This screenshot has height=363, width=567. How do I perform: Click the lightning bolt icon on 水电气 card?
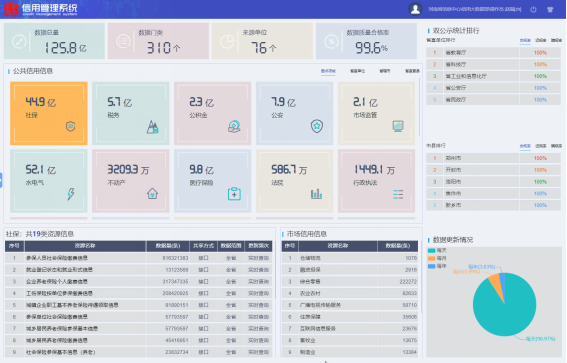click(x=71, y=193)
